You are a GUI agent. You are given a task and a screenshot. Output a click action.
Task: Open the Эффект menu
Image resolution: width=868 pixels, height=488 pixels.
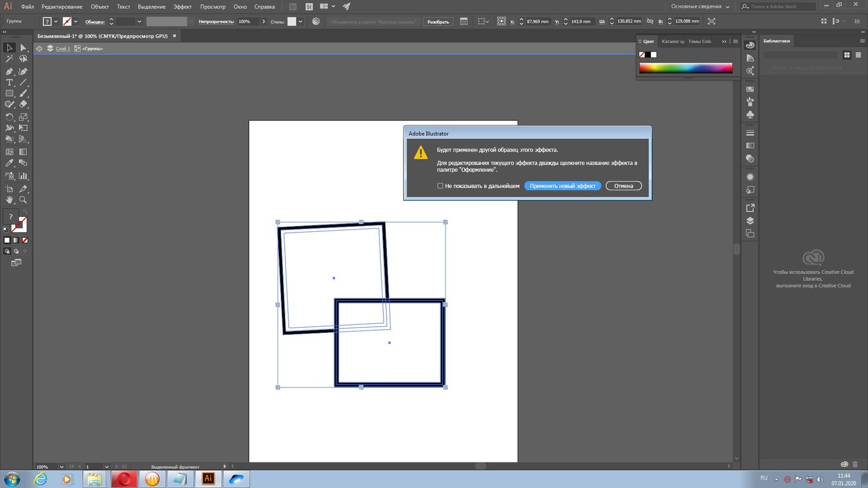pyautogui.click(x=182, y=7)
